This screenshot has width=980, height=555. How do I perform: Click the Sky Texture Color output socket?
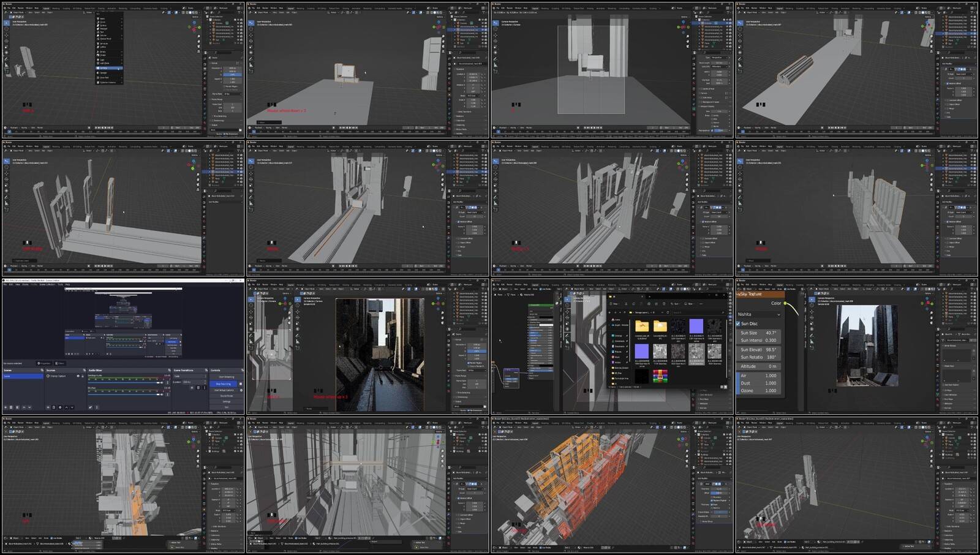click(786, 303)
